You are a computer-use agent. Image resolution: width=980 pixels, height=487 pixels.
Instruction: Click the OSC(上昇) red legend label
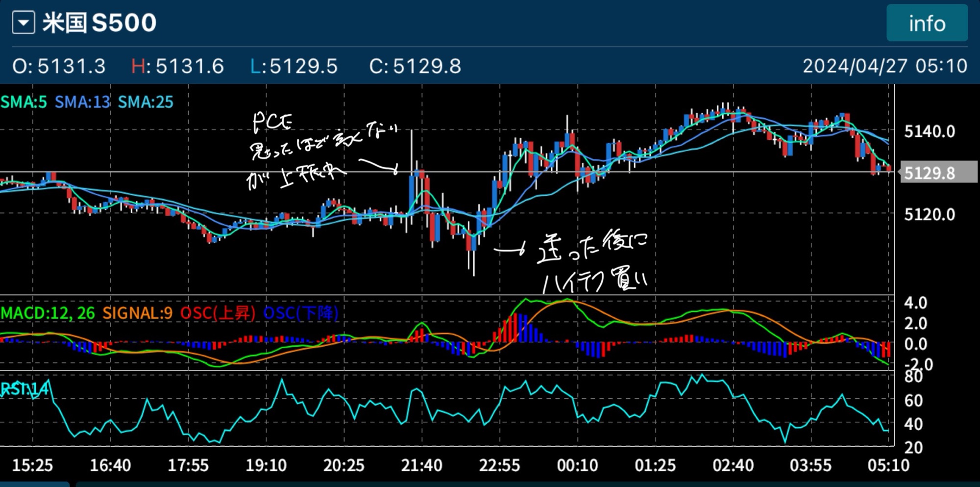[218, 313]
